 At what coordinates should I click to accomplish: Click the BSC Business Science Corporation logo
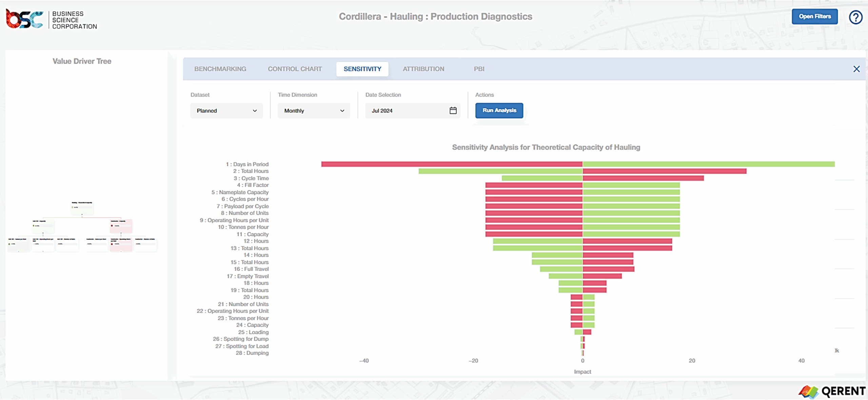click(51, 19)
